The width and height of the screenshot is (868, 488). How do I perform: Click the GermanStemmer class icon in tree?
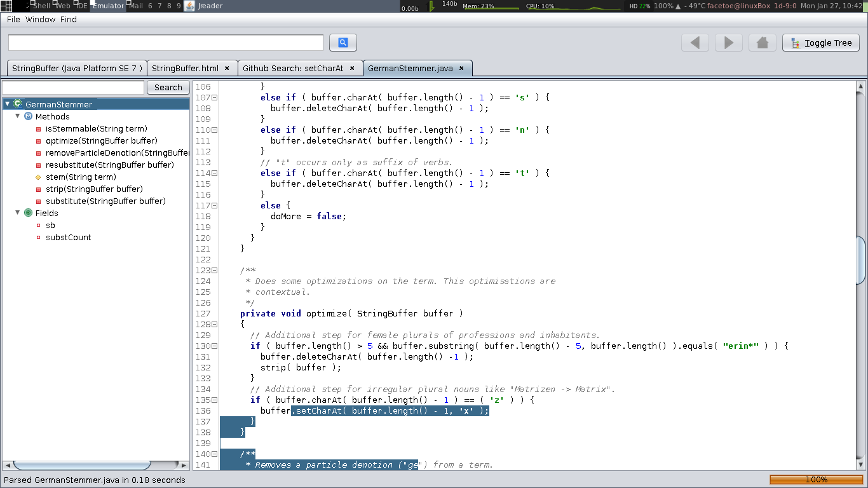click(x=18, y=104)
